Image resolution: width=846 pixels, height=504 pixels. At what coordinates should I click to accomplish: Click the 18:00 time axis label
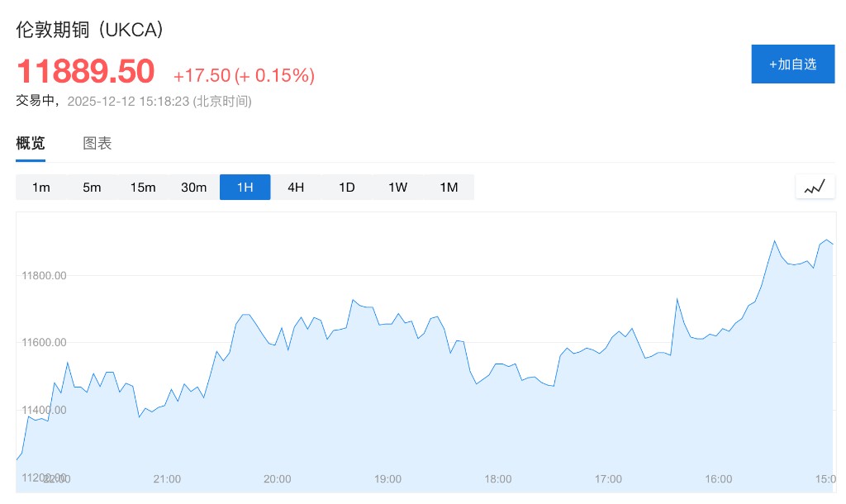[498, 479]
